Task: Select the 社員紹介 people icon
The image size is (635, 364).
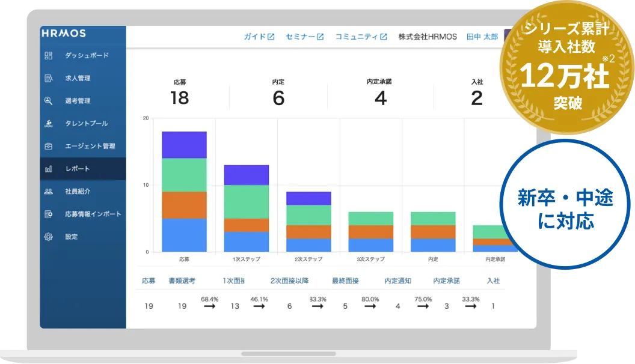Action: point(48,191)
